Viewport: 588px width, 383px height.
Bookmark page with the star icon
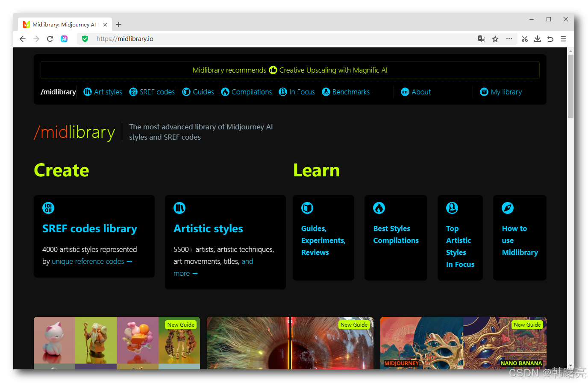[x=495, y=39]
